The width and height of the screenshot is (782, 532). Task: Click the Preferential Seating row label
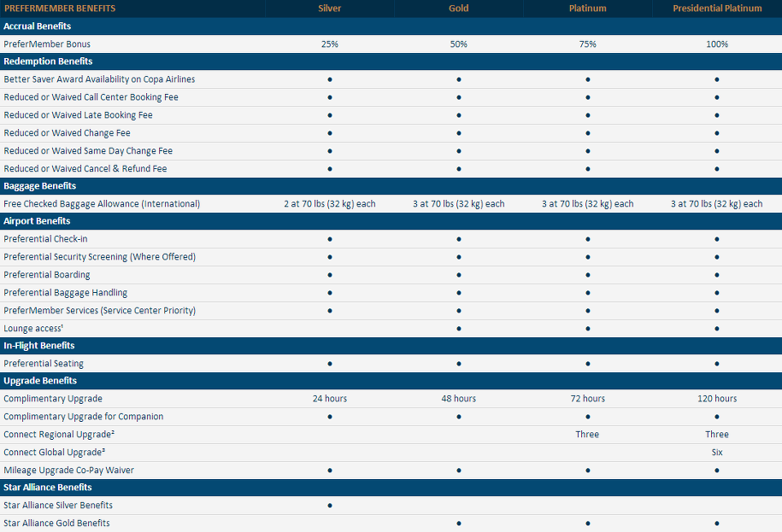tap(44, 364)
